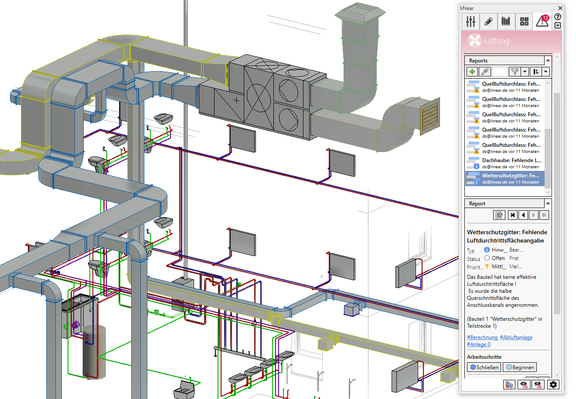Go to the first report

[512, 215]
